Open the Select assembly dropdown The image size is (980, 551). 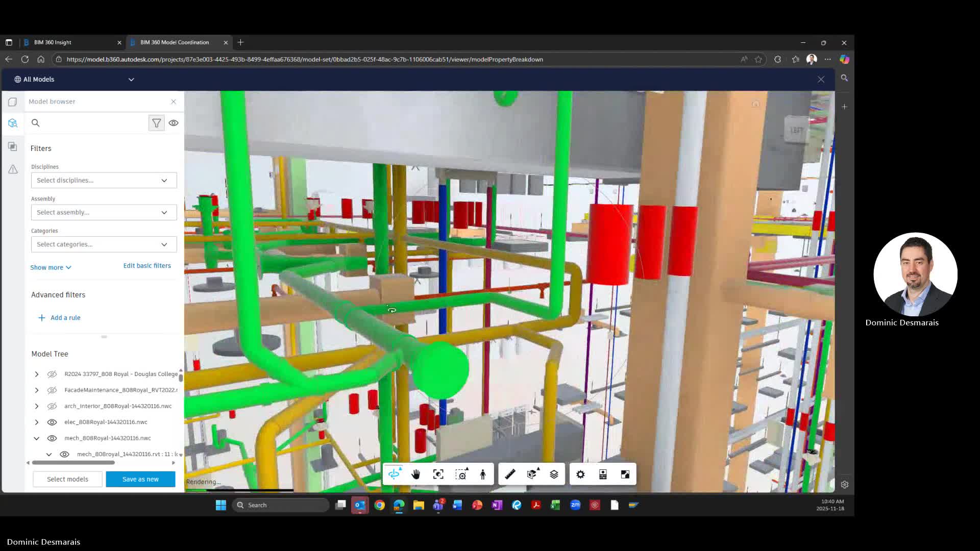point(104,212)
